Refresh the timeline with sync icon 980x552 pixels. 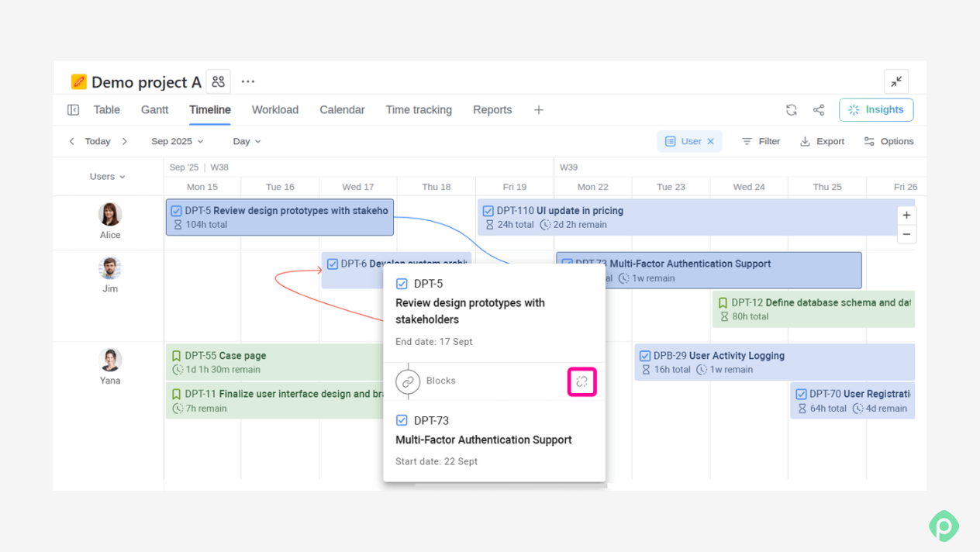coord(792,110)
